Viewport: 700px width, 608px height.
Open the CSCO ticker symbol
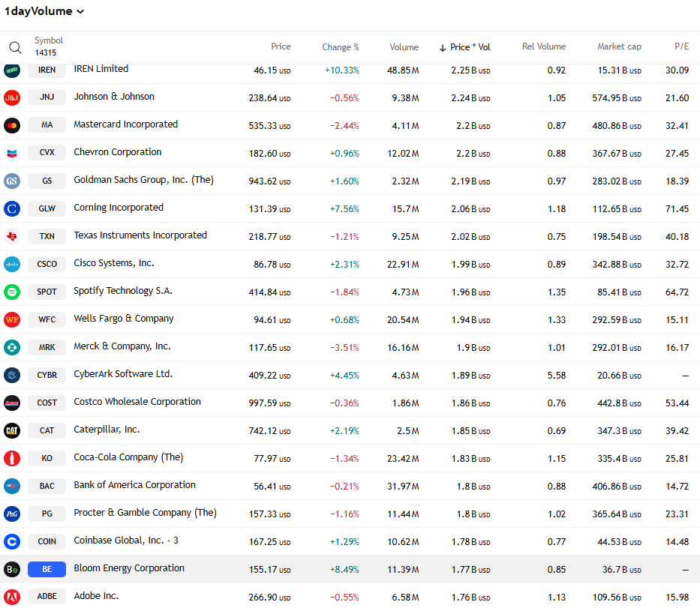(x=47, y=264)
